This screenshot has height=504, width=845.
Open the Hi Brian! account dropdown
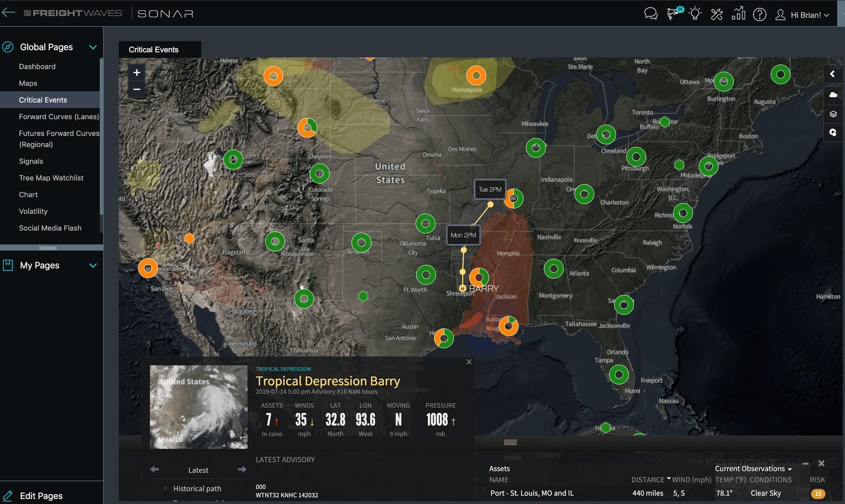click(x=810, y=15)
